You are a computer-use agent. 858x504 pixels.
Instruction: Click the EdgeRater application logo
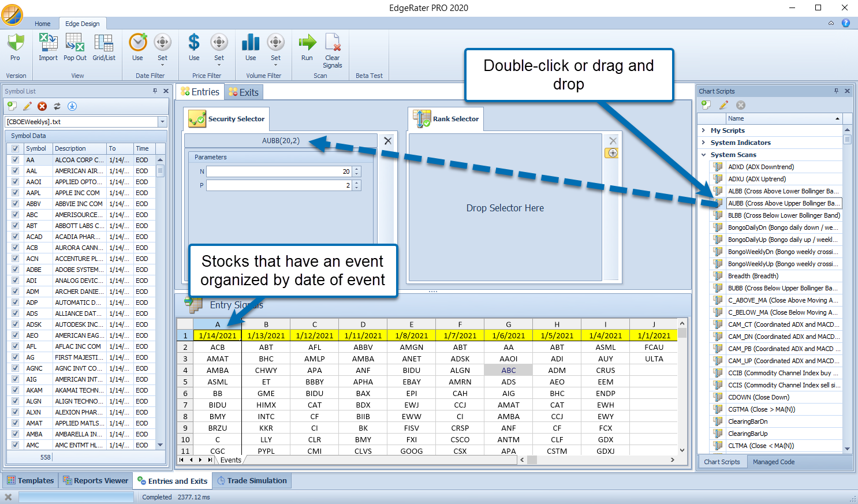(12, 14)
